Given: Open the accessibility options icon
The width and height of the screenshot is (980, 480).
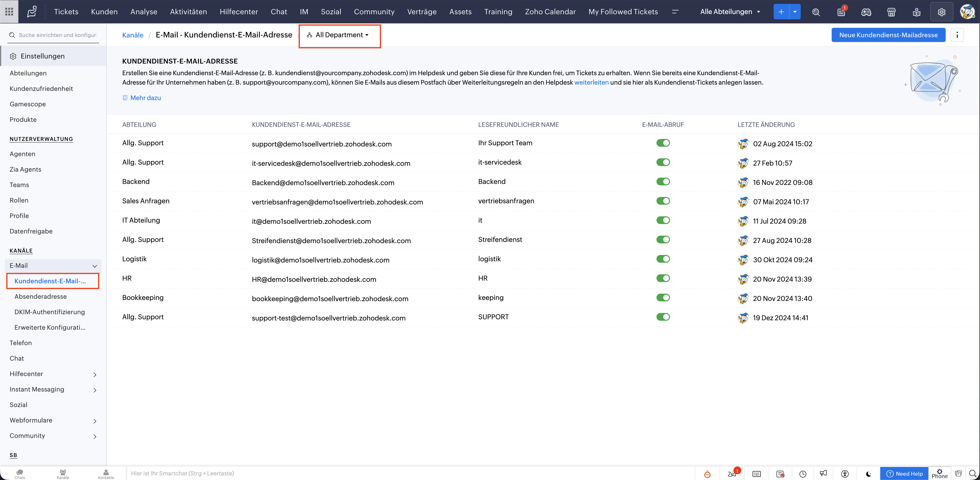Looking at the screenshot, I should pos(845,473).
